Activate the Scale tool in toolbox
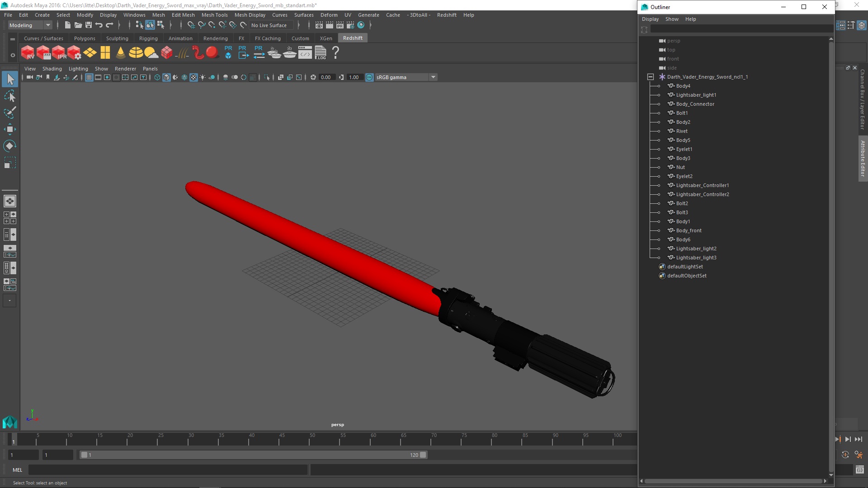Screen dimensions: 868x488 tap(9, 162)
